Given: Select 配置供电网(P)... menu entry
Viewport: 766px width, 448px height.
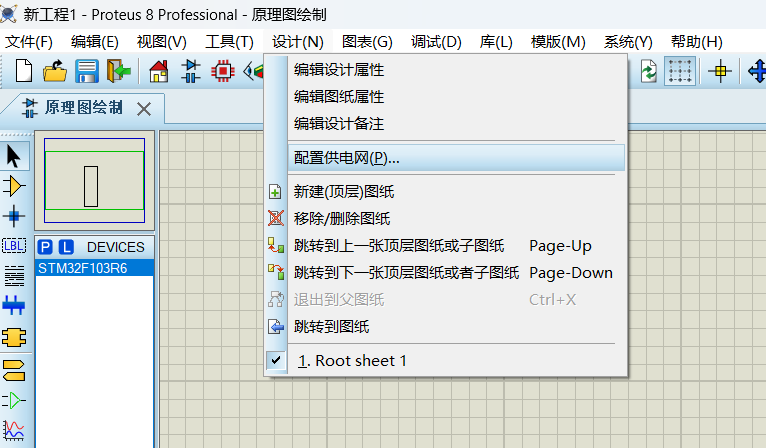Looking at the screenshot, I should coord(456,158).
